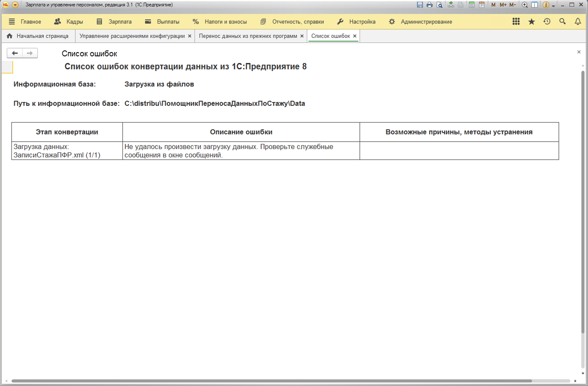Open the functions menu grid icon

516,22
